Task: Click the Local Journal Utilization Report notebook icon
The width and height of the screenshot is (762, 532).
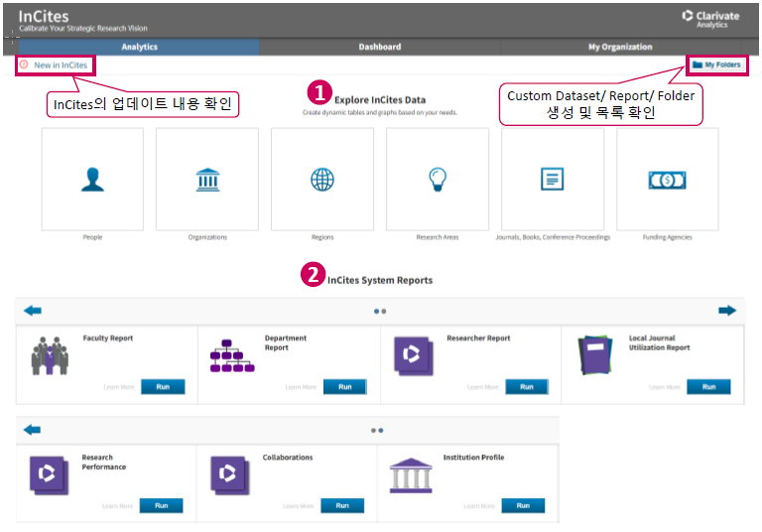Action: 595,354
